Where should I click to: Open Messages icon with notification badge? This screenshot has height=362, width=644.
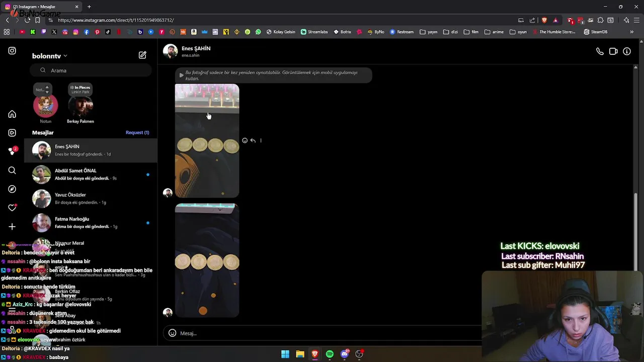pyautogui.click(x=12, y=151)
